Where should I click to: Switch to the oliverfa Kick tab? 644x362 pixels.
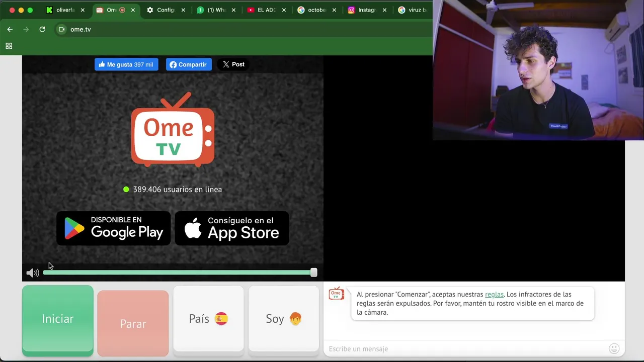coord(65,10)
